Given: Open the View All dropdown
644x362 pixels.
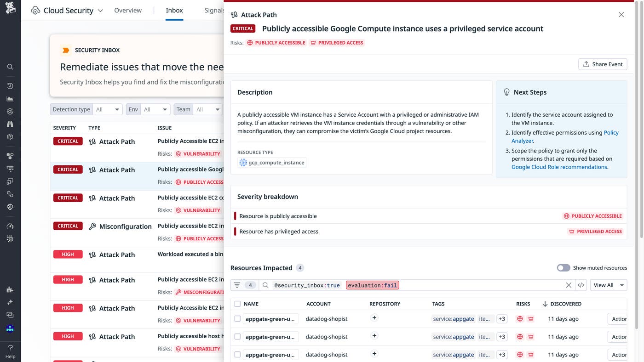Looking at the screenshot, I should pyautogui.click(x=608, y=285).
